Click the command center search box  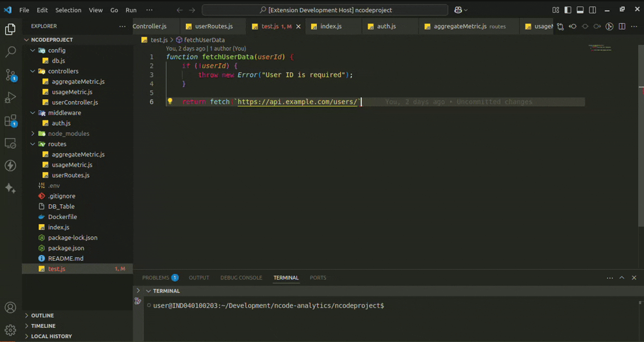click(325, 10)
